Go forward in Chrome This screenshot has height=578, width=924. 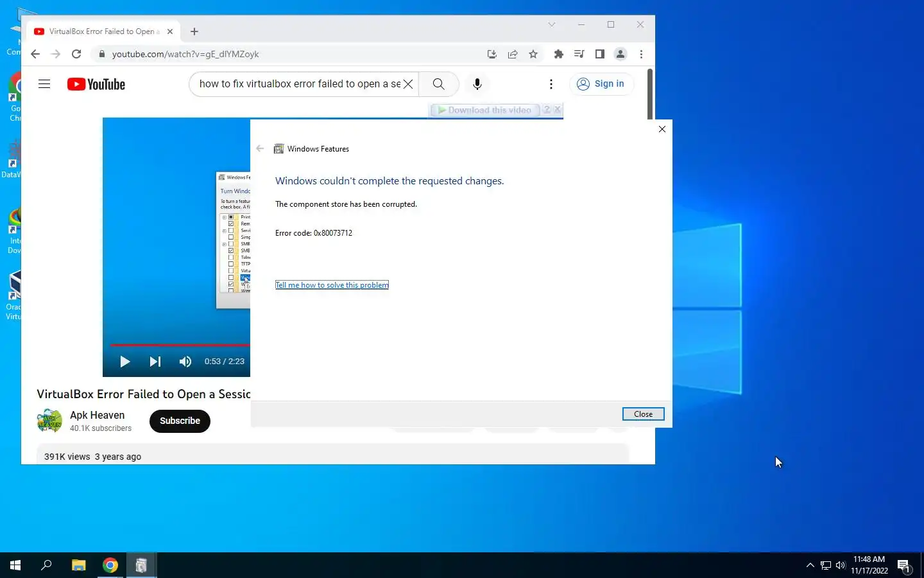pyautogui.click(x=56, y=55)
